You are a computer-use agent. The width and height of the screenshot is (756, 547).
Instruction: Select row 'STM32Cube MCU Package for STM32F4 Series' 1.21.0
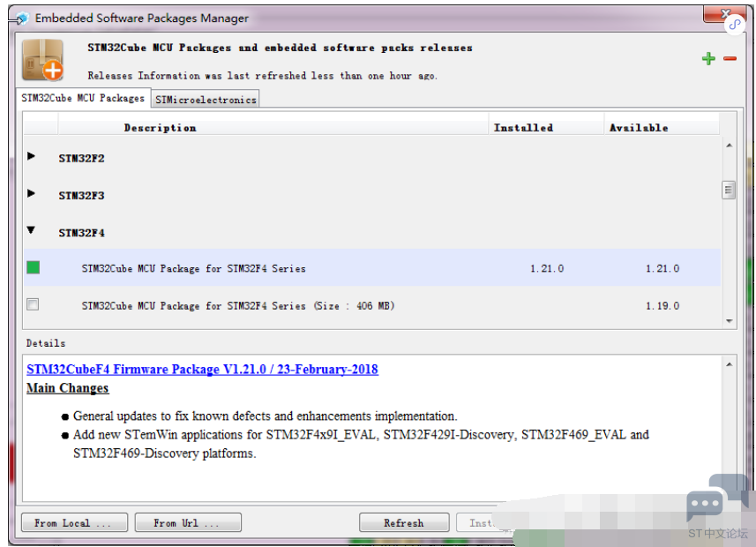[372, 267]
